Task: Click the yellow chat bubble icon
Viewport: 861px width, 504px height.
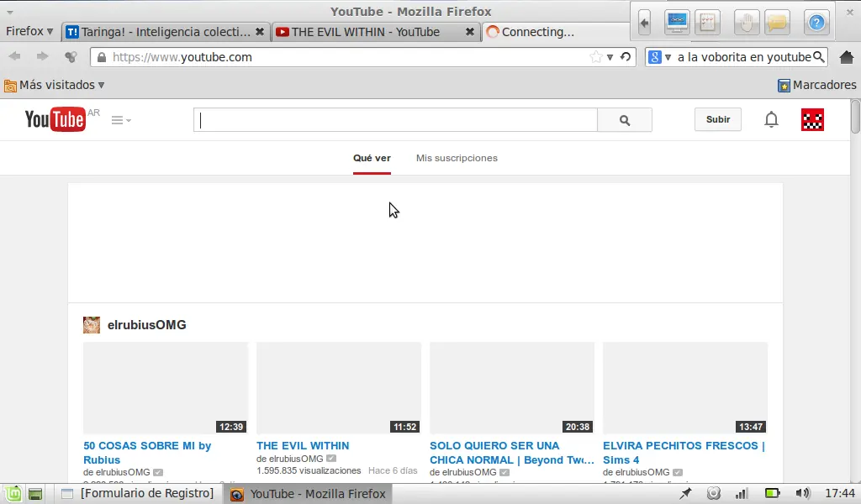Action: (x=777, y=23)
